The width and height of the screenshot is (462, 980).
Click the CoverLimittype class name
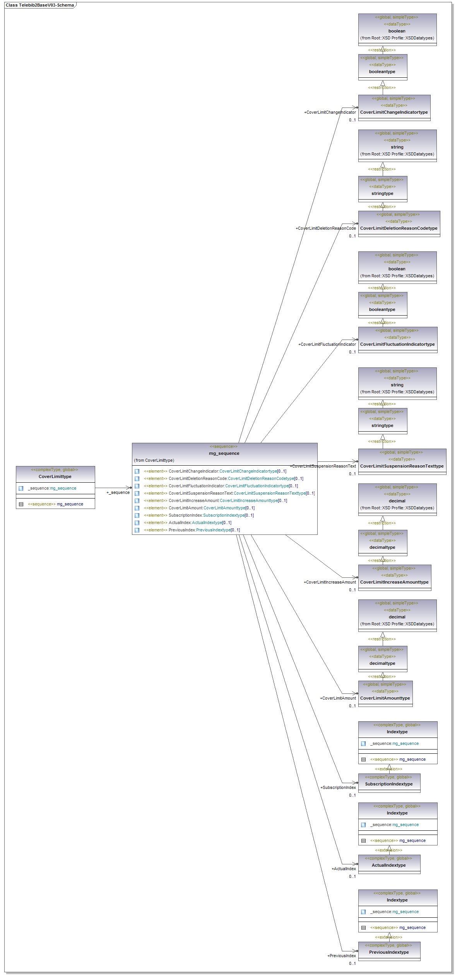(55, 476)
